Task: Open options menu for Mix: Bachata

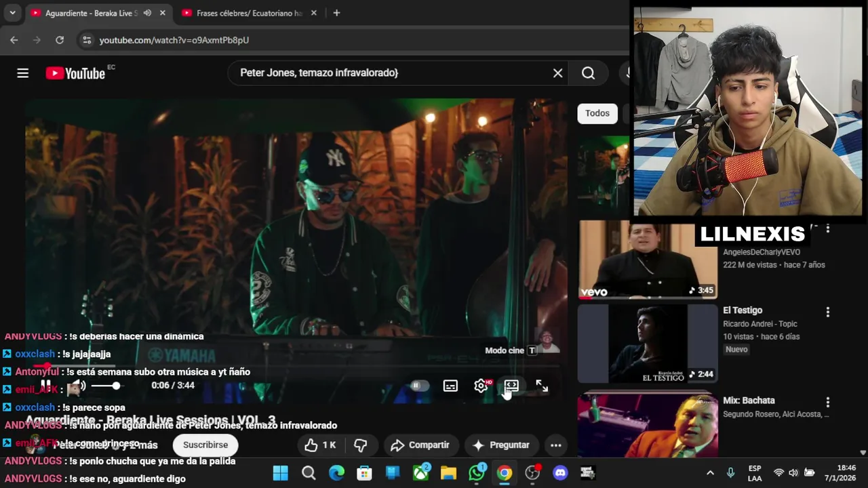Action: (x=827, y=402)
